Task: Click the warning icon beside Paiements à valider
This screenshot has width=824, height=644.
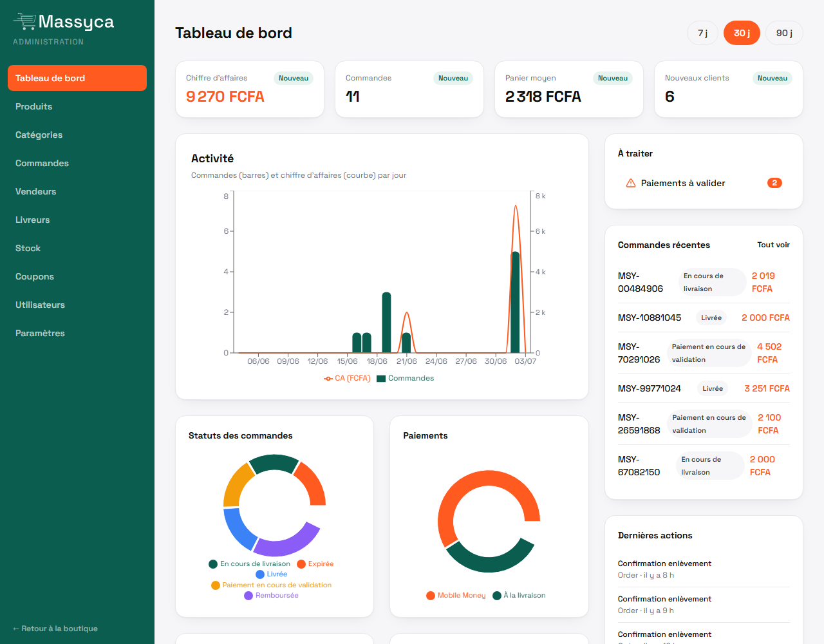Action: pos(631,183)
